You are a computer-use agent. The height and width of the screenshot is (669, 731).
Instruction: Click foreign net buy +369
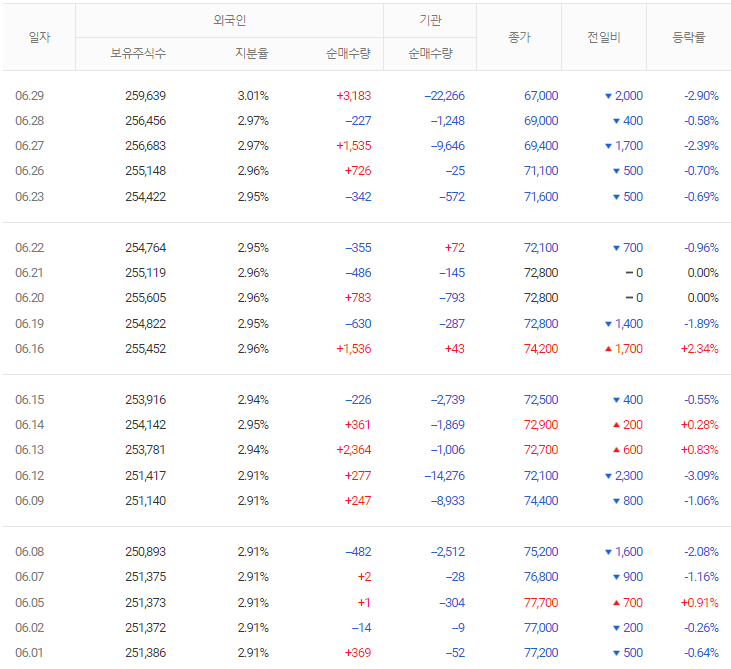[358, 653]
